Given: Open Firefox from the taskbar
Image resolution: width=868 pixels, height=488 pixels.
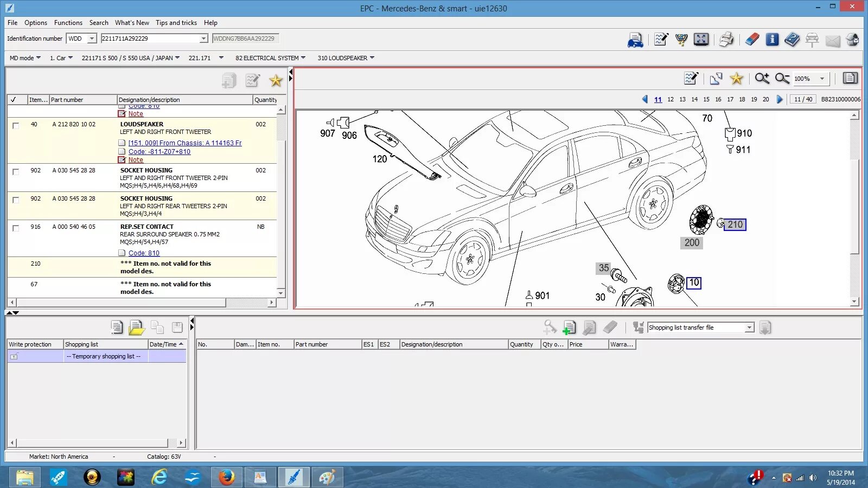Looking at the screenshot, I should (227, 477).
